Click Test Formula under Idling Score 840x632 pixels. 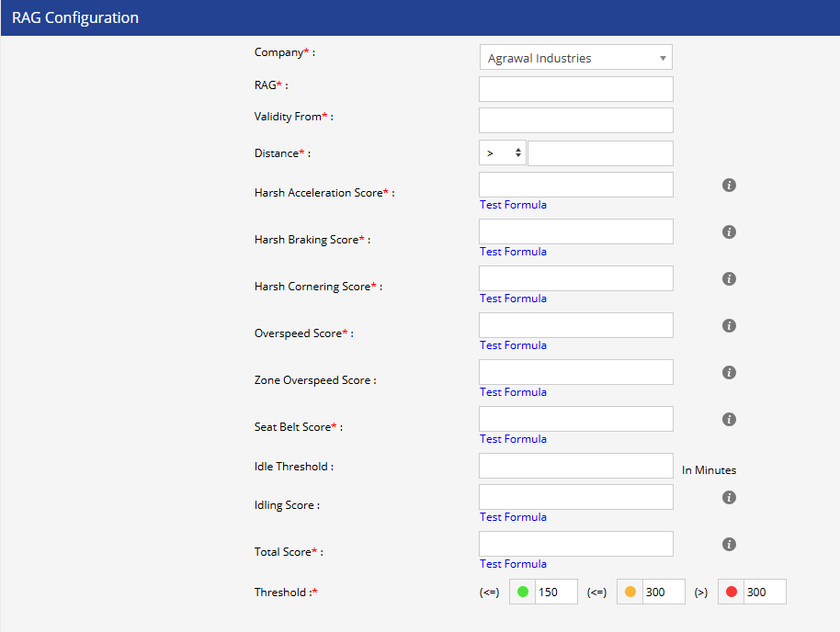513,517
